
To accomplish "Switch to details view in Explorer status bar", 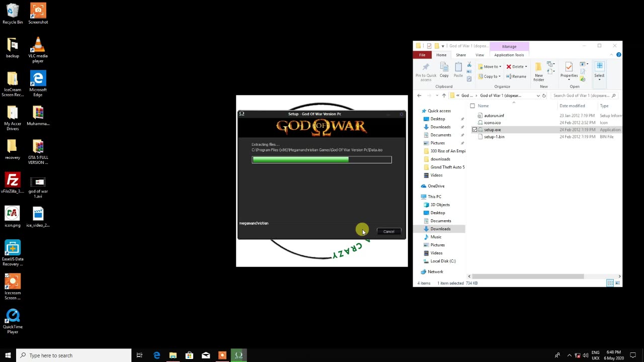I will click(610, 283).
